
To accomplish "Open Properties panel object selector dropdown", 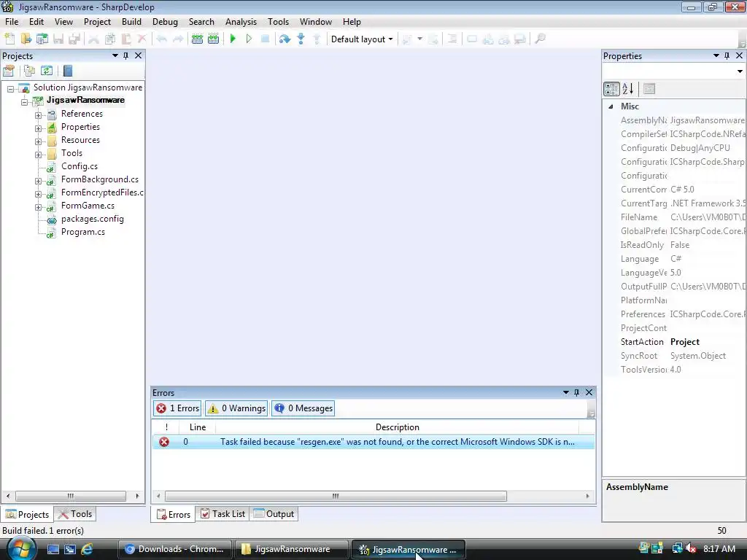I will click(x=740, y=71).
